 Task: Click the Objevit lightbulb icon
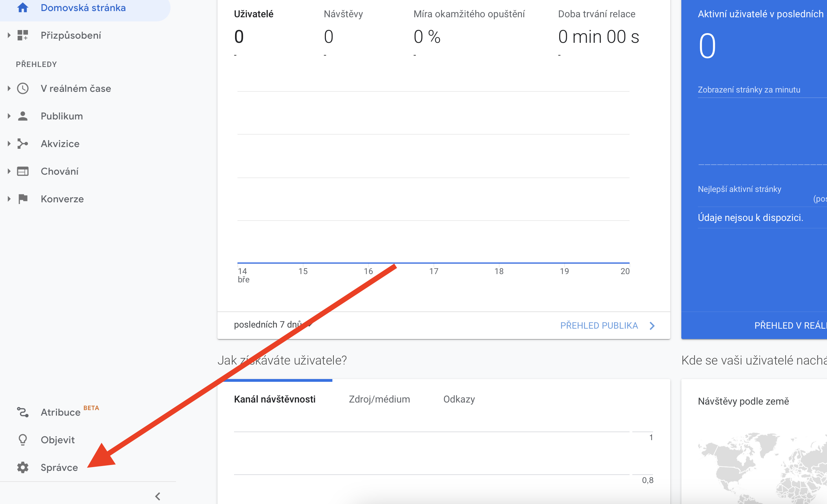23,440
